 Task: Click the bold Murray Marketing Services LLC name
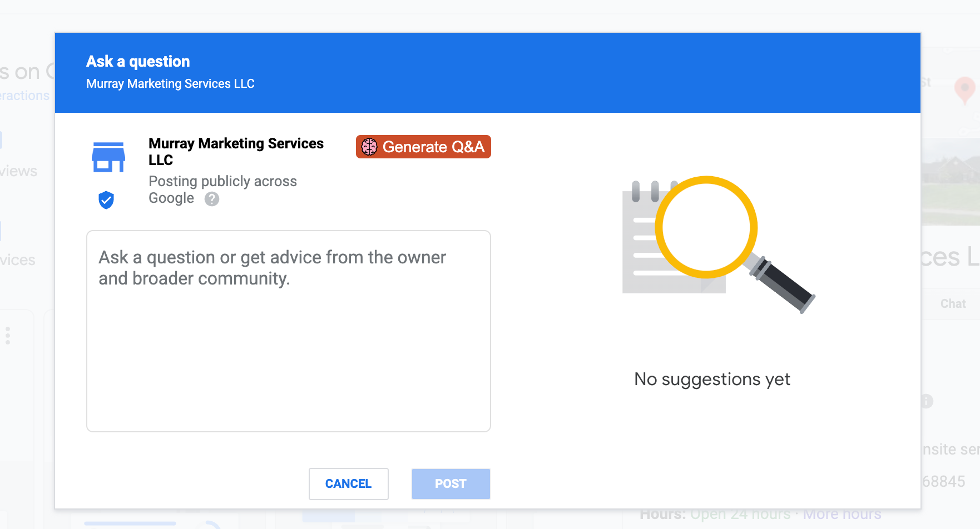tap(236, 151)
